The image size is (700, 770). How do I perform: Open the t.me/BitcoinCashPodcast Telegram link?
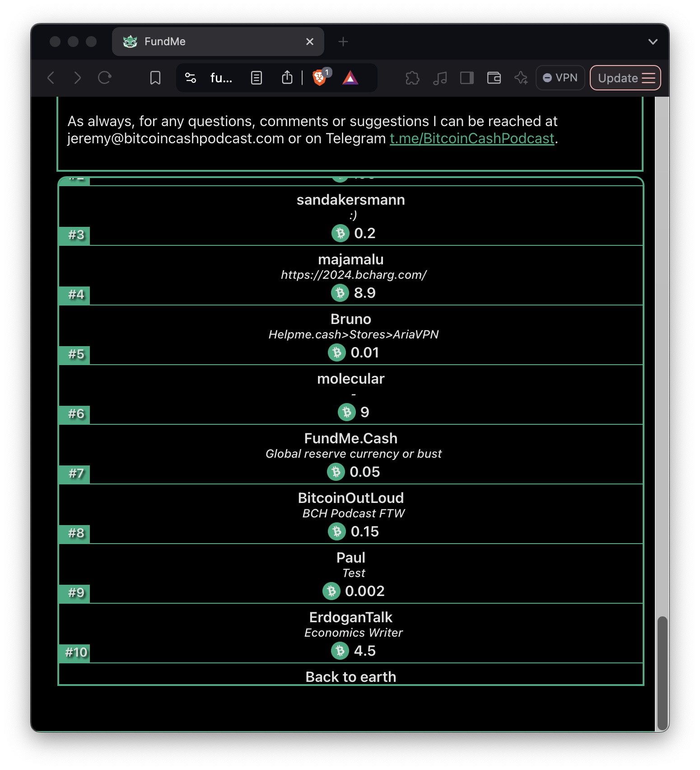click(471, 138)
